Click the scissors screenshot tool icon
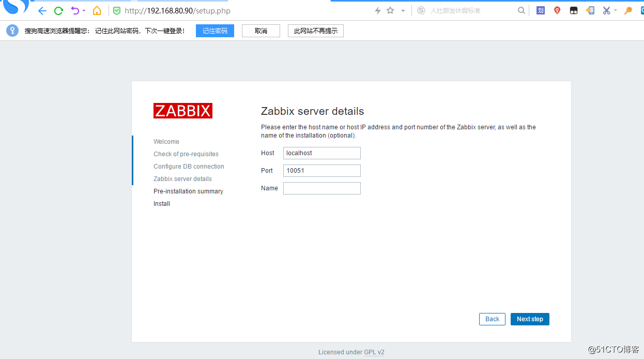644x359 pixels. coord(606,10)
